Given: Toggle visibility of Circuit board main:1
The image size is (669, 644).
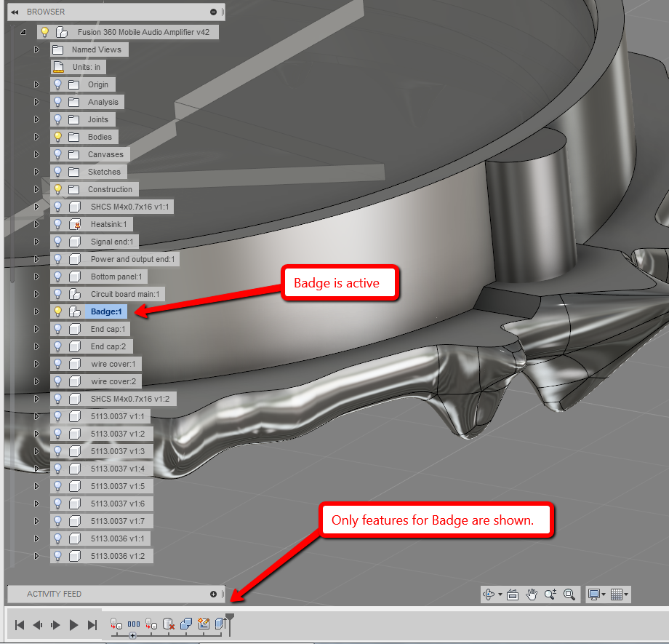Looking at the screenshot, I should [x=57, y=294].
